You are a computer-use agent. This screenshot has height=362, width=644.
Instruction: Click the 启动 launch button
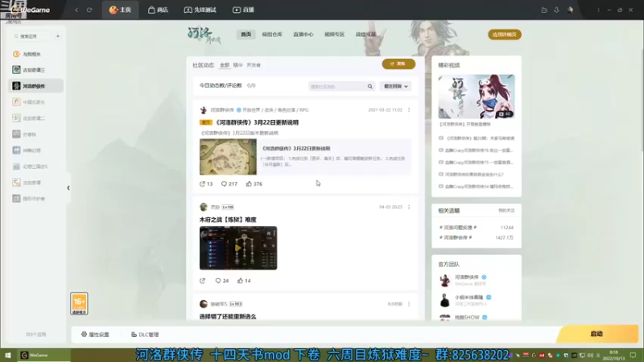(x=597, y=334)
